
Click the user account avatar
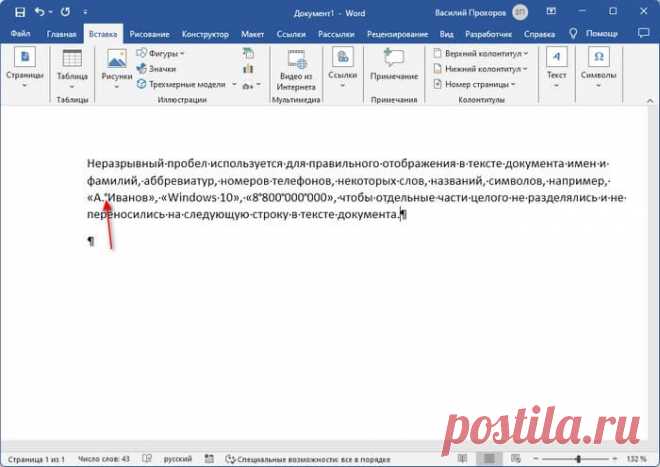[x=520, y=12]
